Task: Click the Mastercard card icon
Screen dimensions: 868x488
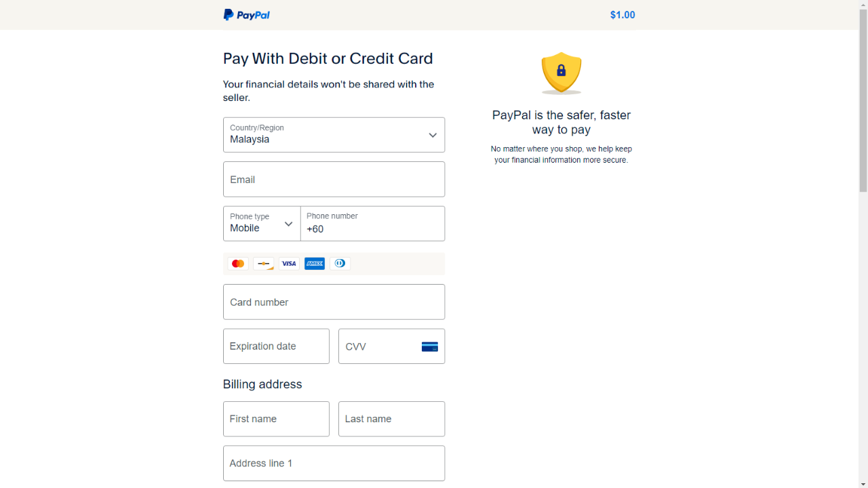Action: [238, 264]
